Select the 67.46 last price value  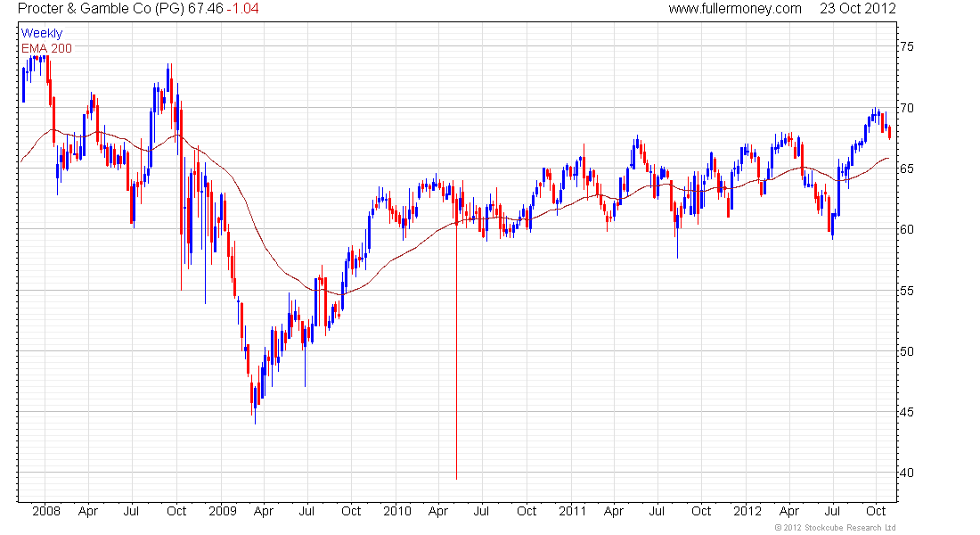206,9
